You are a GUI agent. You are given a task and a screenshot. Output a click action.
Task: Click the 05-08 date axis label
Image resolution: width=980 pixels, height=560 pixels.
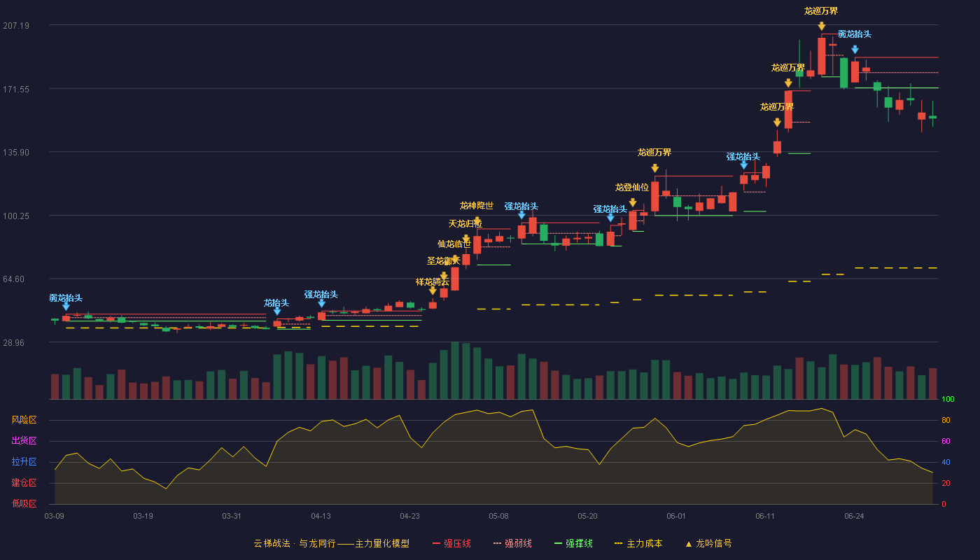click(x=499, y=516)
